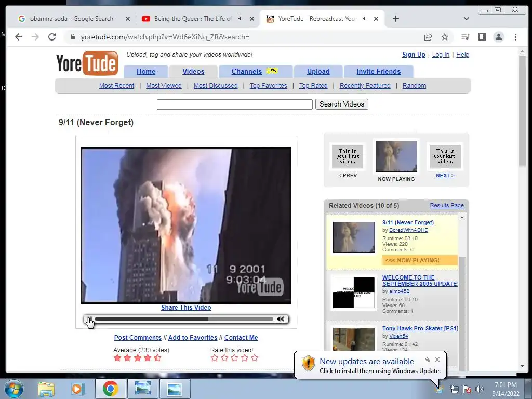Open the Windows Start button

pos(14,389)
